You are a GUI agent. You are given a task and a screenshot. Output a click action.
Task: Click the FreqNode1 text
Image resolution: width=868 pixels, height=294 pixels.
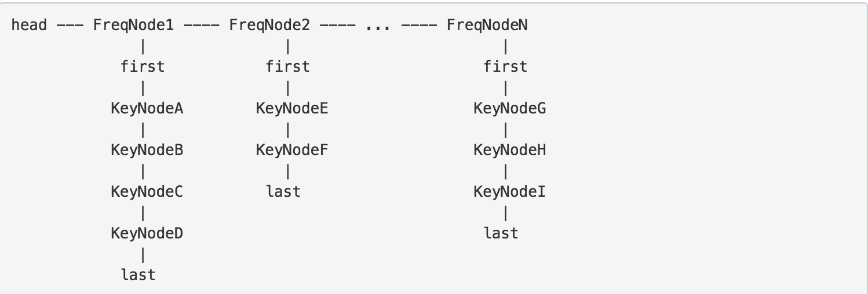[134, 25]
